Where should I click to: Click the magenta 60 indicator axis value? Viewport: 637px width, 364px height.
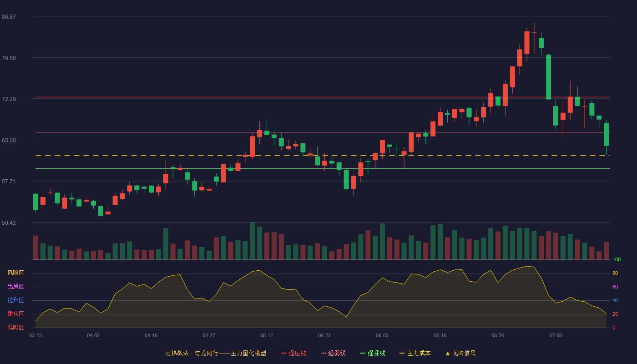point(615,287)
